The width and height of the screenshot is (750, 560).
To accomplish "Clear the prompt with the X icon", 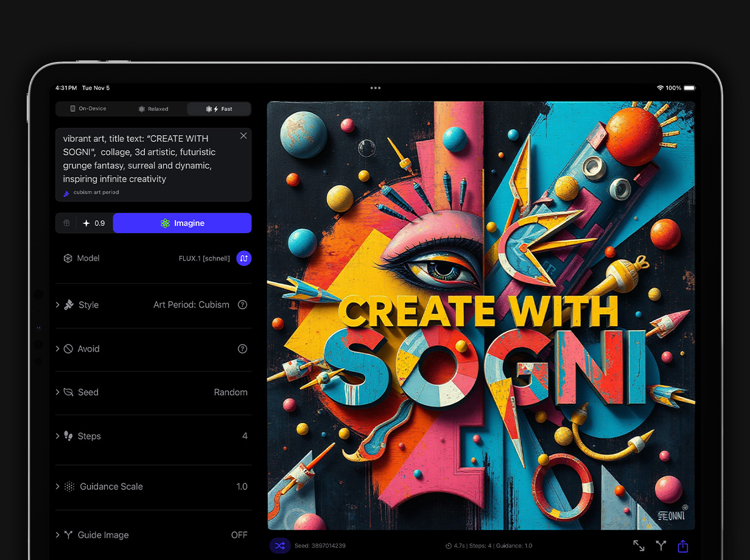I will pos(244,136).
